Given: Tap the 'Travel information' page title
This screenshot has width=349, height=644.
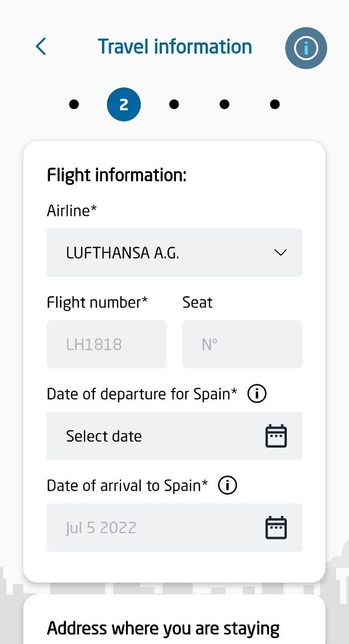Looking at the screenshot, I should click(x=175, y=46).
